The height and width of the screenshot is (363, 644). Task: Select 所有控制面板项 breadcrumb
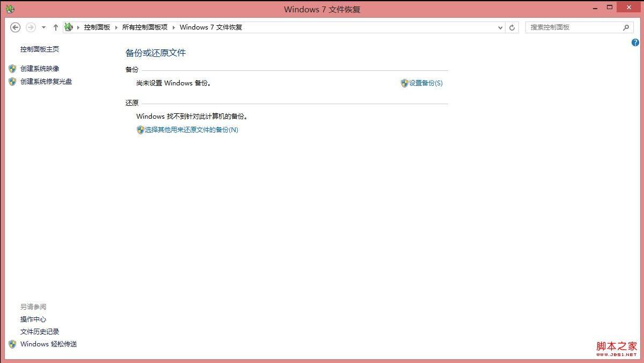click(145, 27)
